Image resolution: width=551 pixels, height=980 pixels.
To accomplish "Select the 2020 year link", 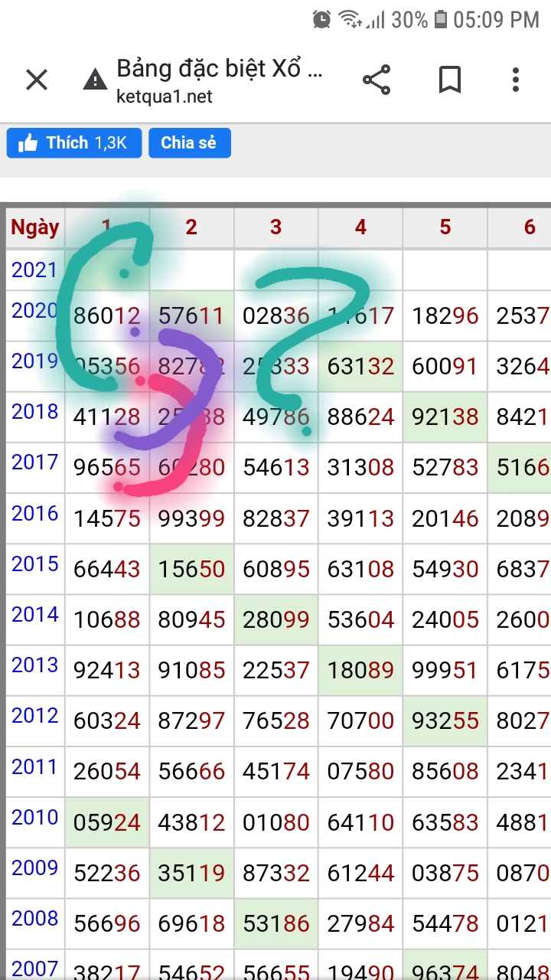I will pyautogui.click(x=34, y=311).
